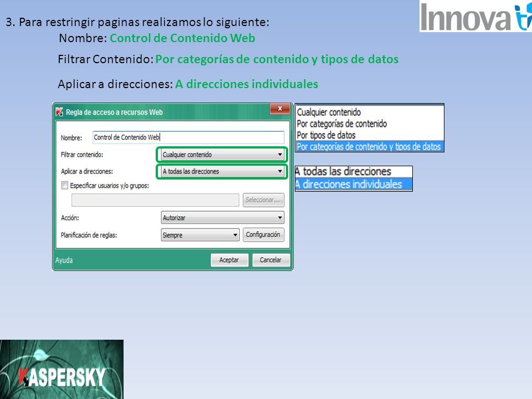Click the Innova logo

coord(475,16)
